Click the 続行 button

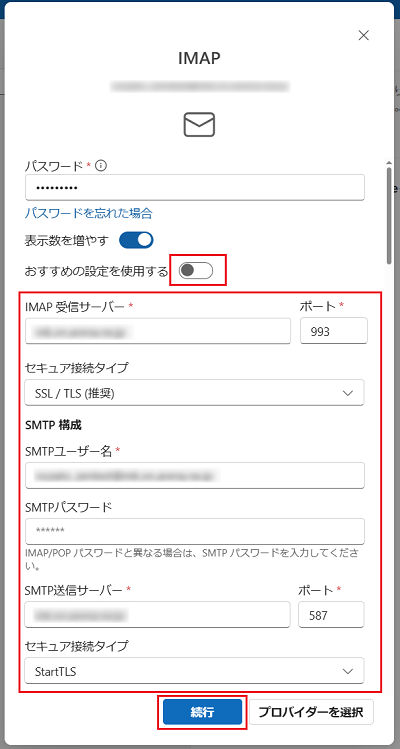click(202, 713)
